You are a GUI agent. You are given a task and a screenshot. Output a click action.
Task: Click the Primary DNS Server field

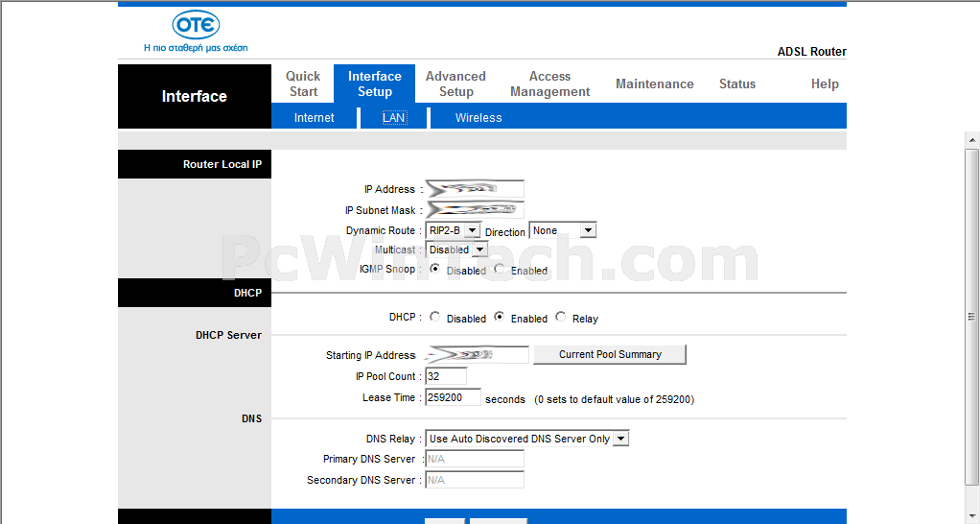[x=475, y=459]
